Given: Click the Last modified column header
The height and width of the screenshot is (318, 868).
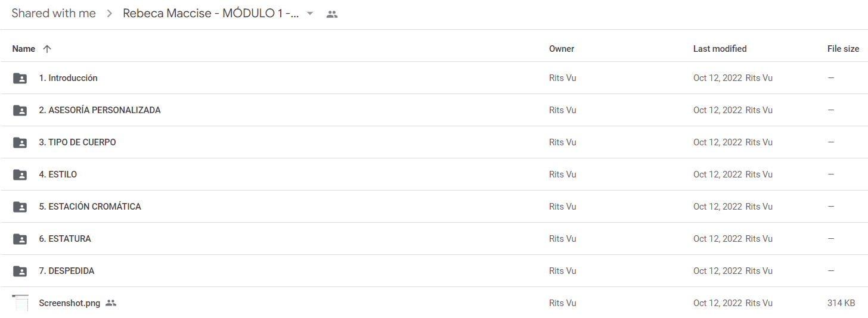Looking at the screenshot, I should [x=720, y=49].
